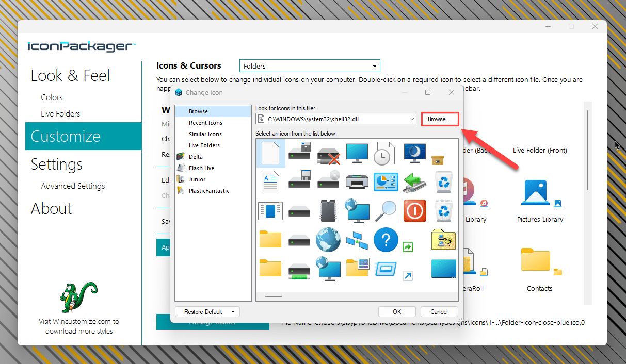Pick the drive with red X icon

click(x=328, y=153)
